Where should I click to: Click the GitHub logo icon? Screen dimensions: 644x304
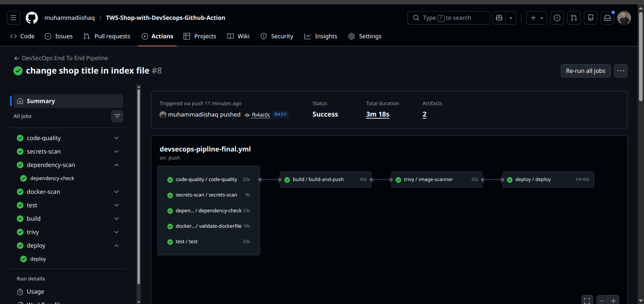(x=32, y=18)
